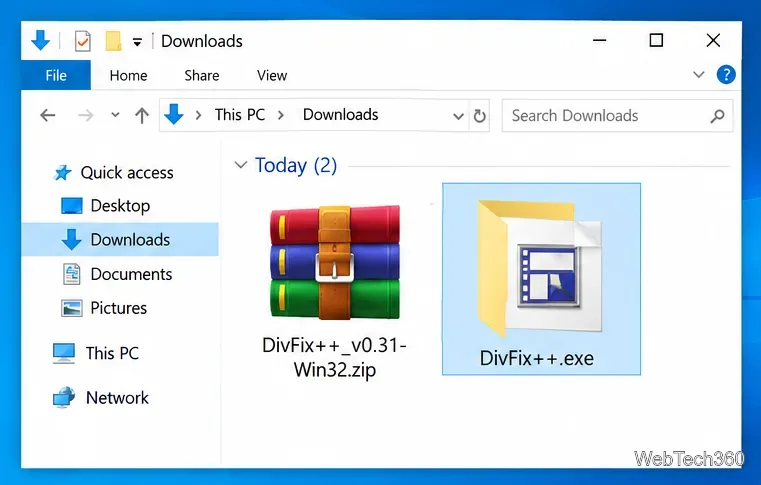Screen dimensions: 761x485
Task: Click the Today (2) group header
Action: (x=296, y=165)
